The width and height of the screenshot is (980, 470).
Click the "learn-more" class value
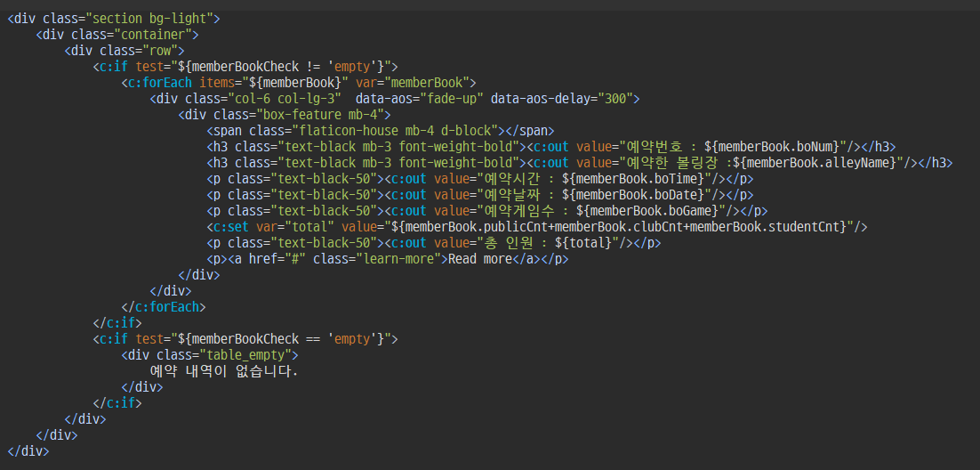(x=398, y=259)
